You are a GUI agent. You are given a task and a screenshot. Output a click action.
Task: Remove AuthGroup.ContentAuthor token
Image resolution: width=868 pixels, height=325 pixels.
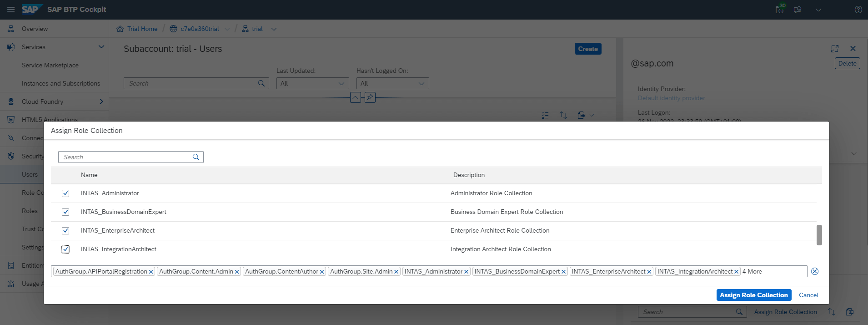[322, 272]
